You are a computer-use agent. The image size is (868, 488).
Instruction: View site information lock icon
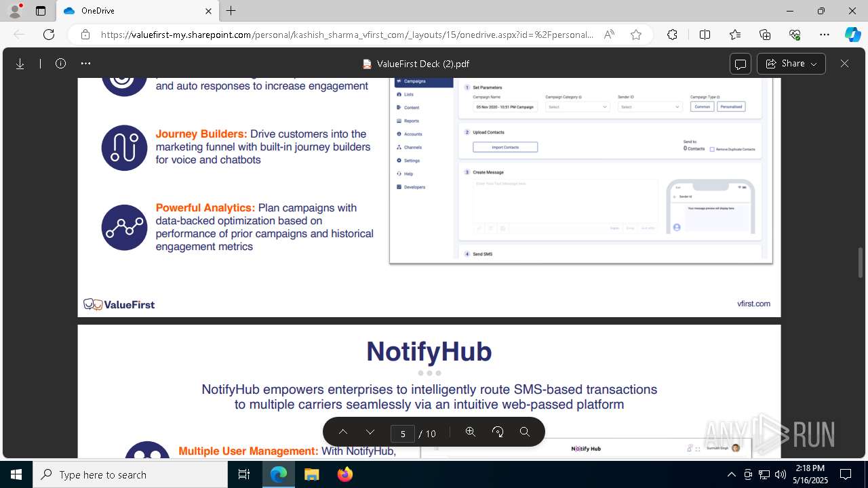point(85,35)
